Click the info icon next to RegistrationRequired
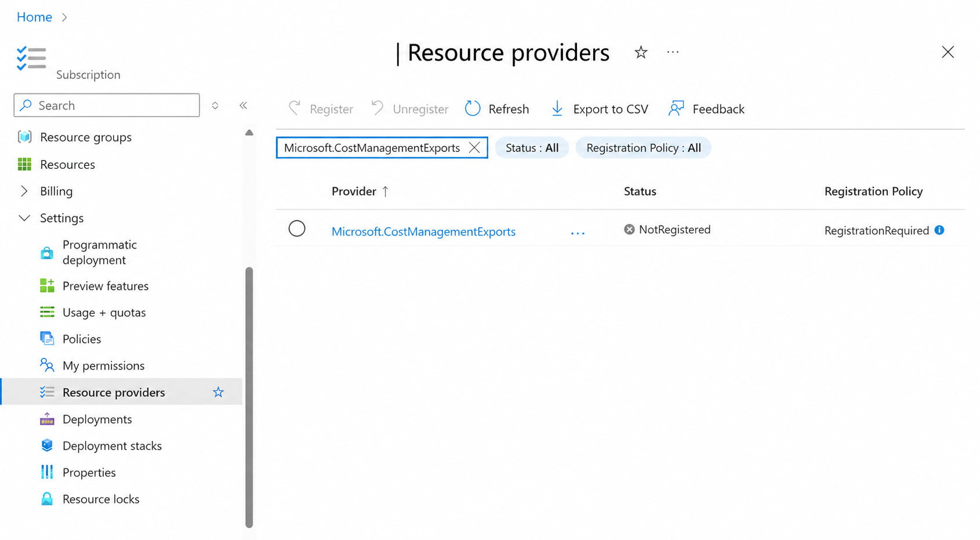980x540 pixels. tap(939, 230)
